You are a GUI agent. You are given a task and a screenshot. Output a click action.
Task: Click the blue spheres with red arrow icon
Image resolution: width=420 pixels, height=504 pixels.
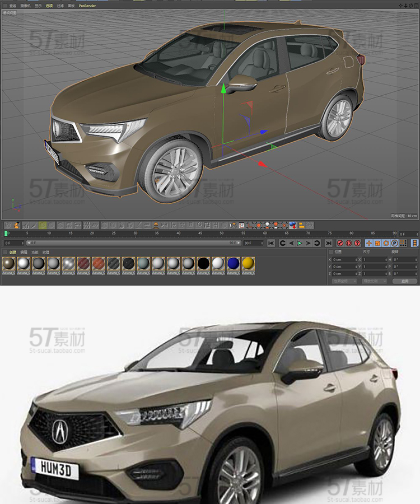(x=292, y=225)
